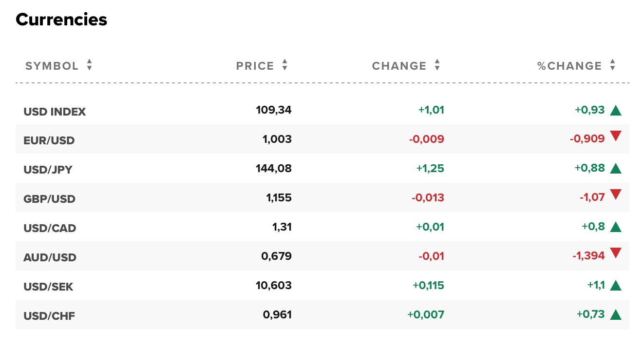Click the %CHANGE column header text
Viewport: 644px width, 351px height.
click(569, 66)
